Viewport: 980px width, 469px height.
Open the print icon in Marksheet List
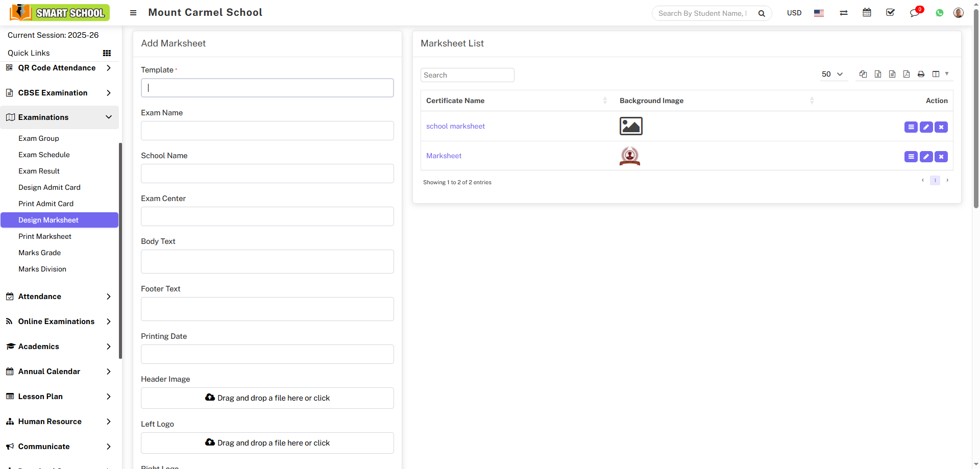pos(921,74)
